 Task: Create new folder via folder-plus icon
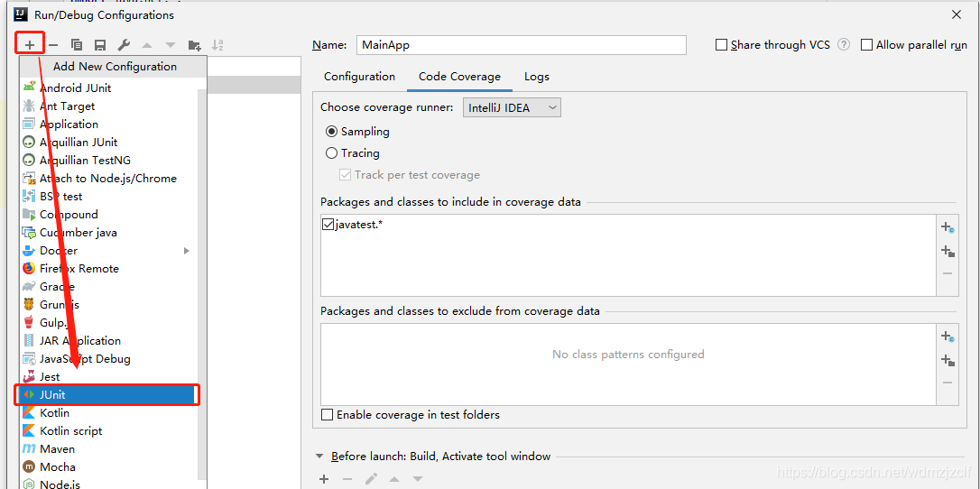coord(194,45)
